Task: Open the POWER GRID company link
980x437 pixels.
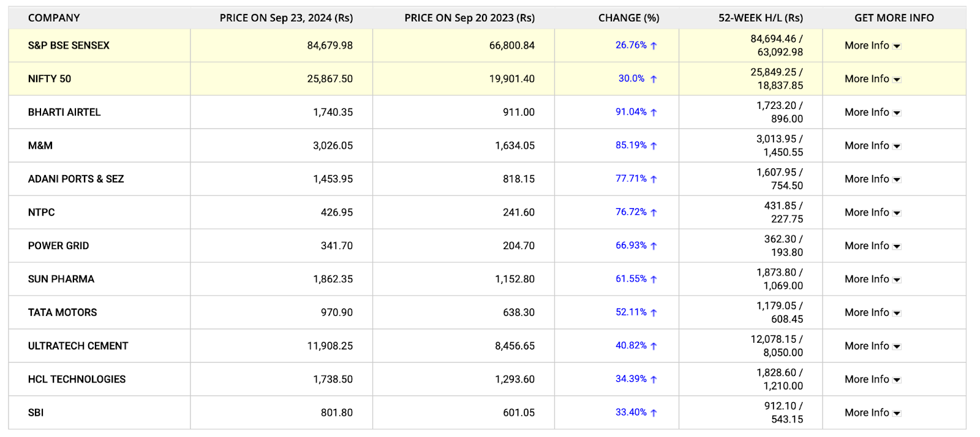Action: [x=58, y=245]
